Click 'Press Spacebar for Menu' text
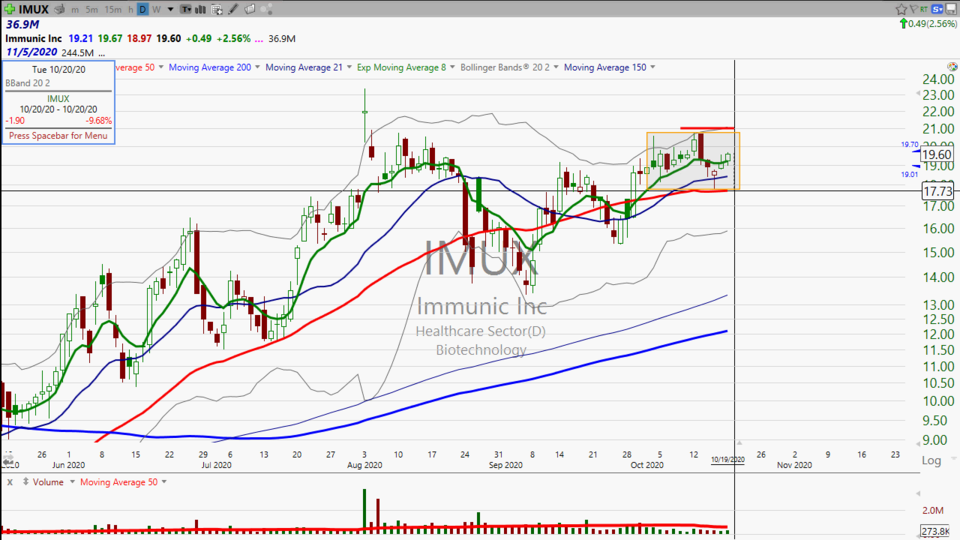Viewport: 960px width, 540px height. (x=58, y=136)
